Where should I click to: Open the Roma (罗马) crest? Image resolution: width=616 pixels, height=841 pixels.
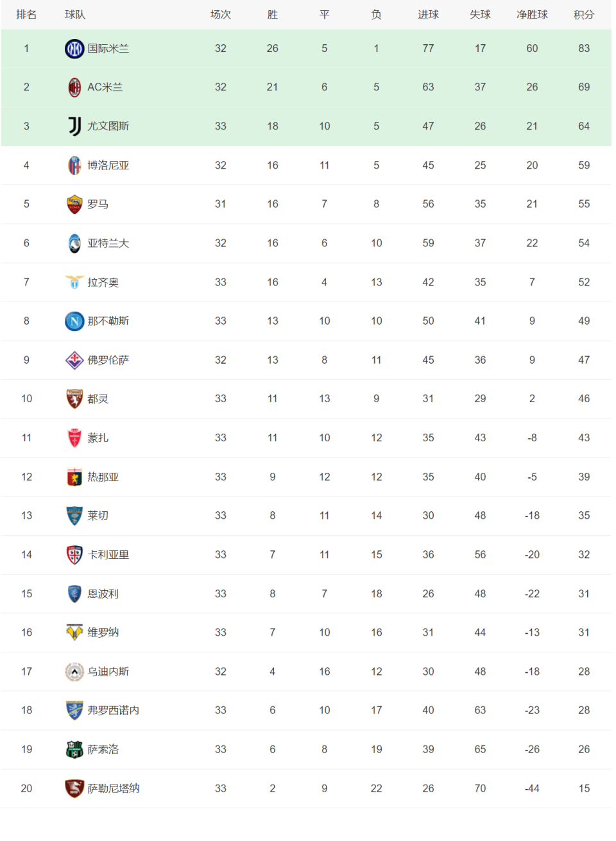[x=74, y=205]
